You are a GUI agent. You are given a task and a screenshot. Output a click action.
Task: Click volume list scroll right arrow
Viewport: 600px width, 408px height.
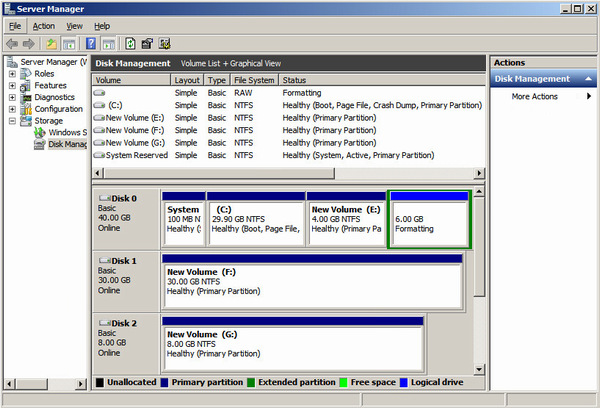(x=479, y=173)
